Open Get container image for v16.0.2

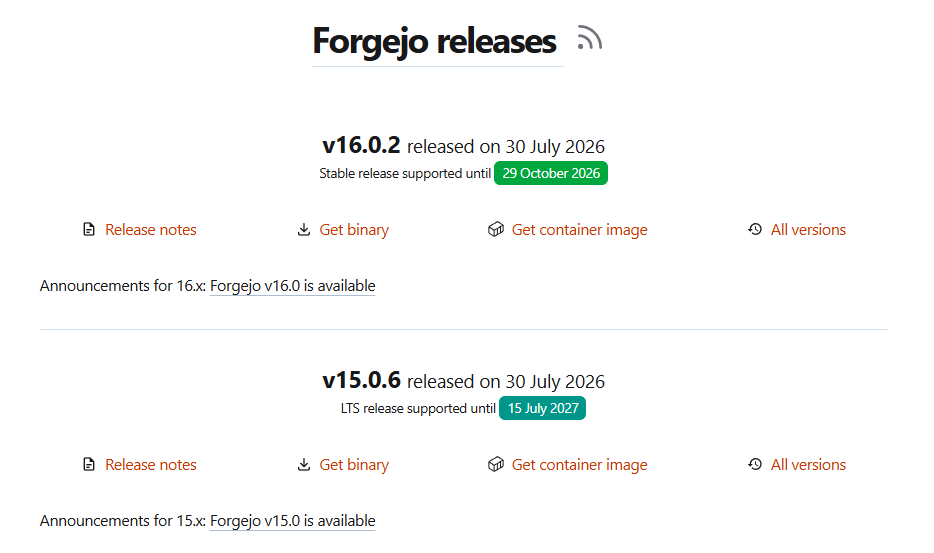[580, 230]
